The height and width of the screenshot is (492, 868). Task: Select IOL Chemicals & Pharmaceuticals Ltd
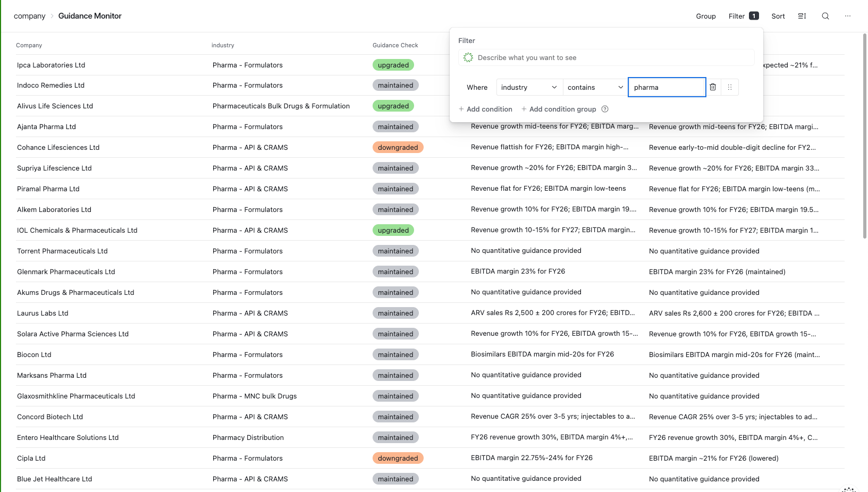coord(77,230)
